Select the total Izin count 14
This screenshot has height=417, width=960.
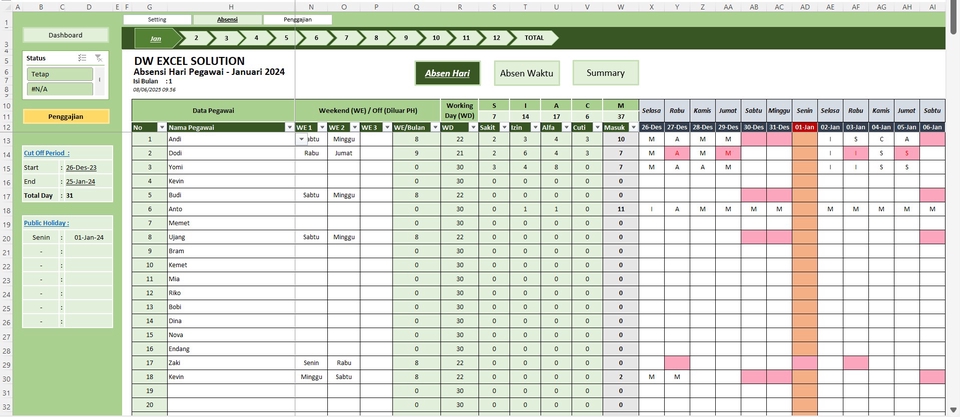525,116
